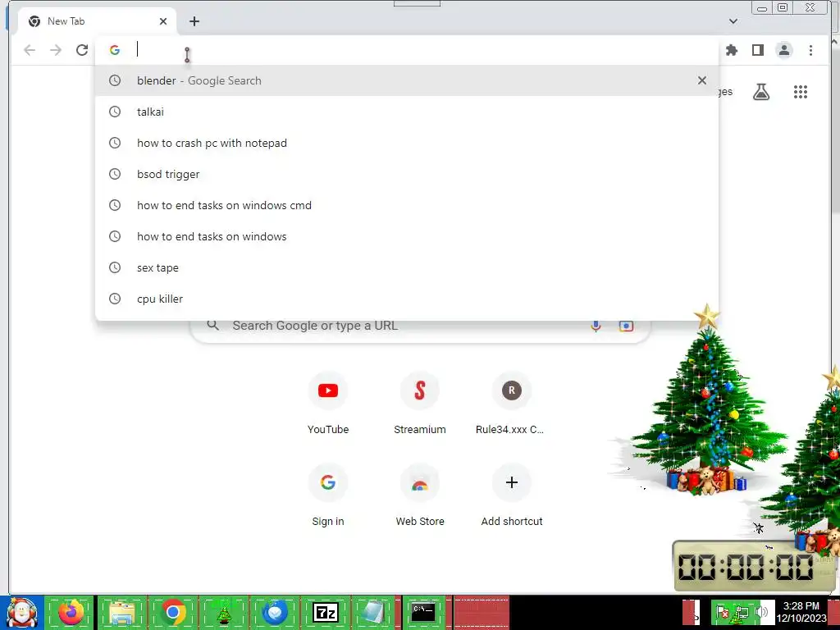
Task: Open the Christmas tree app in taskbar
Action: click(x=223, y=612)
